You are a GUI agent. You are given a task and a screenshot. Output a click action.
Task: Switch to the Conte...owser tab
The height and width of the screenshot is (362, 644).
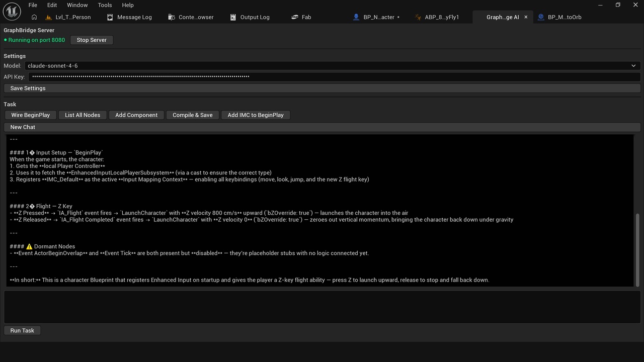tap(196, 17)
